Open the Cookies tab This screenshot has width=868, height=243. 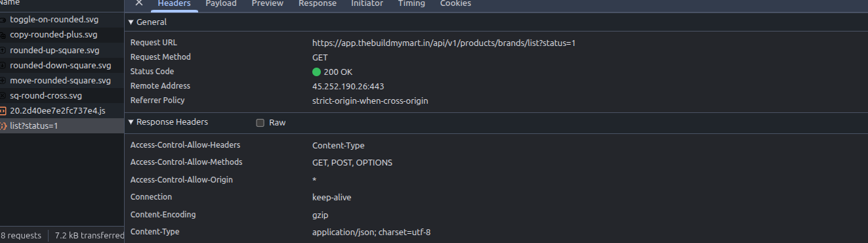tap(455, 4)
